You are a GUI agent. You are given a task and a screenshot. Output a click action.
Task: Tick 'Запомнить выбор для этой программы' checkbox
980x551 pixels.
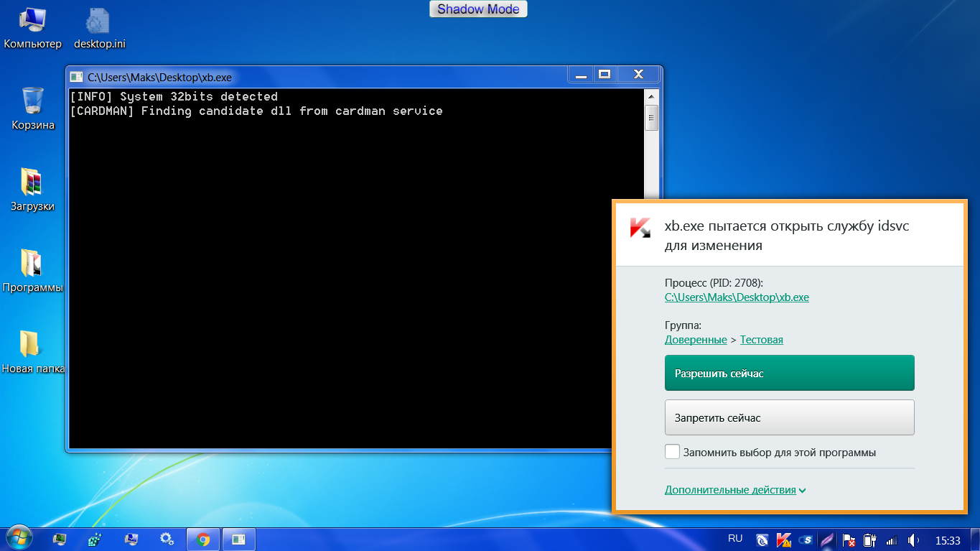pos(672,452)
